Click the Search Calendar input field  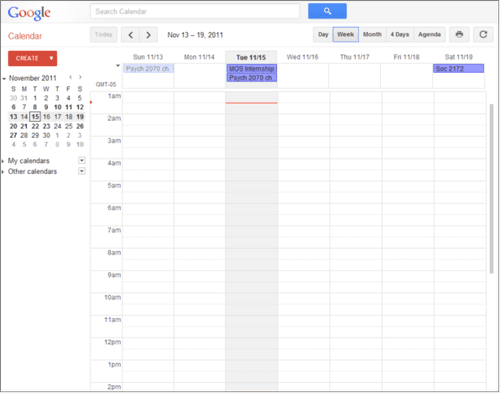[195, 11]
